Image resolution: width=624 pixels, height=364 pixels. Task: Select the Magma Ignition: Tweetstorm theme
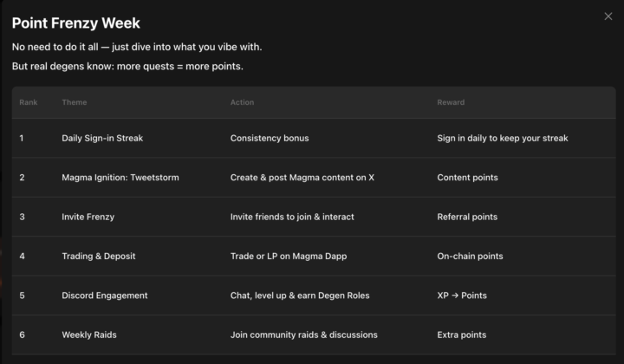(x=118, y=178)
